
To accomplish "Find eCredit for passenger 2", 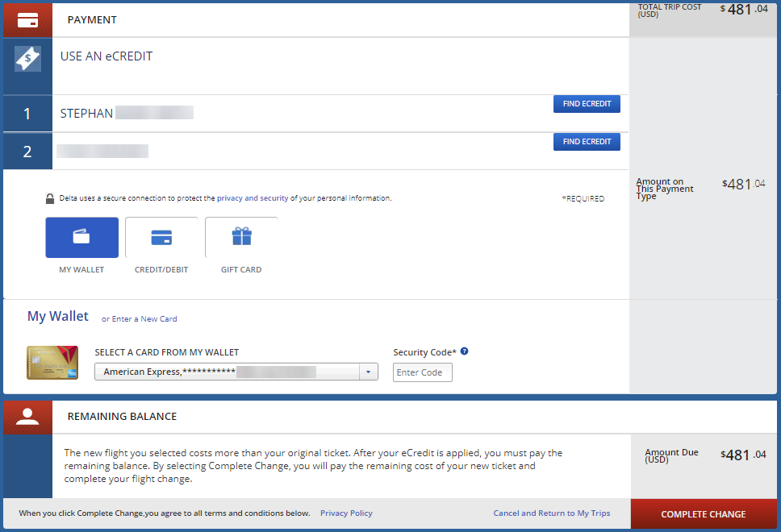I will [587, 142].
